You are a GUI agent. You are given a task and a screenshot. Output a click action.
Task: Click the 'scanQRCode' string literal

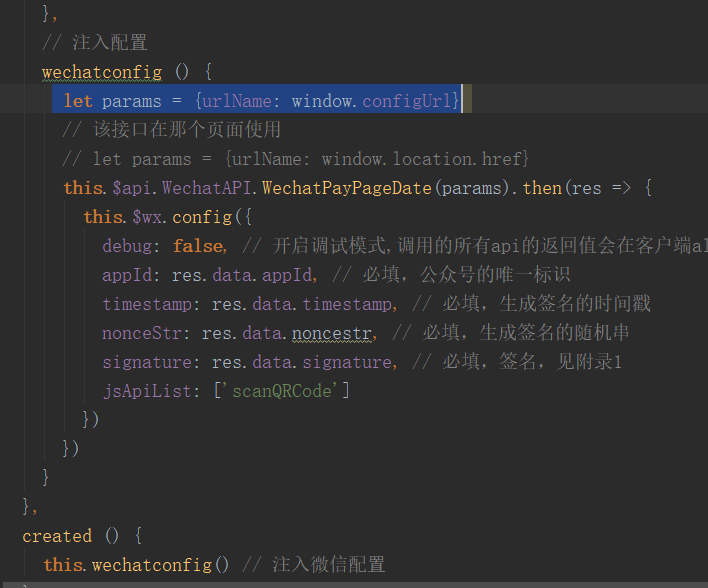[x=282, y=391]
